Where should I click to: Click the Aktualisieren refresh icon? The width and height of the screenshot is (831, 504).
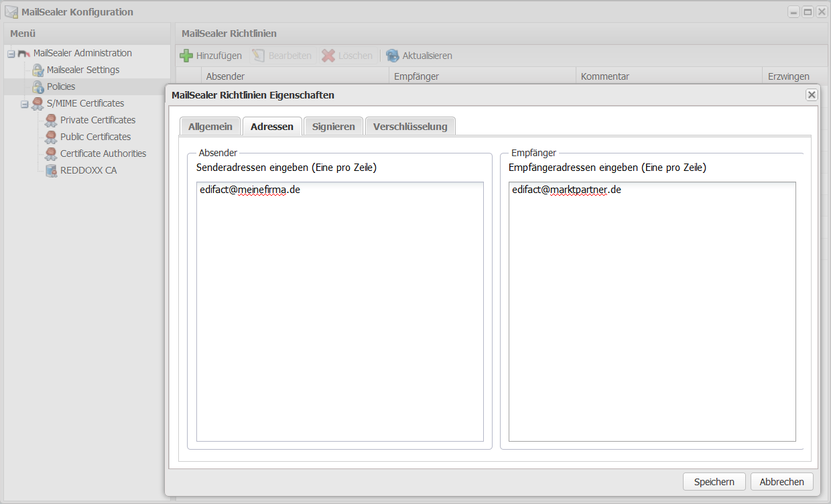(x=393, y=56)
